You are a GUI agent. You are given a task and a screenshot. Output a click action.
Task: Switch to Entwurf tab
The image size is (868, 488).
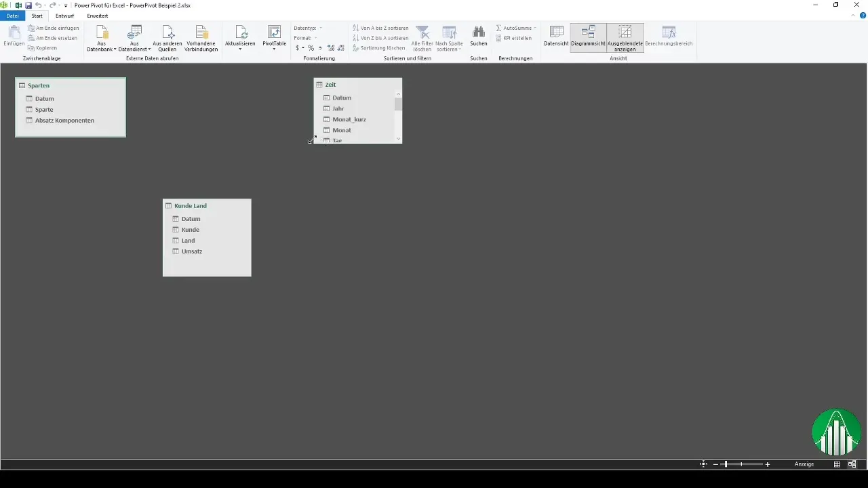65,16
